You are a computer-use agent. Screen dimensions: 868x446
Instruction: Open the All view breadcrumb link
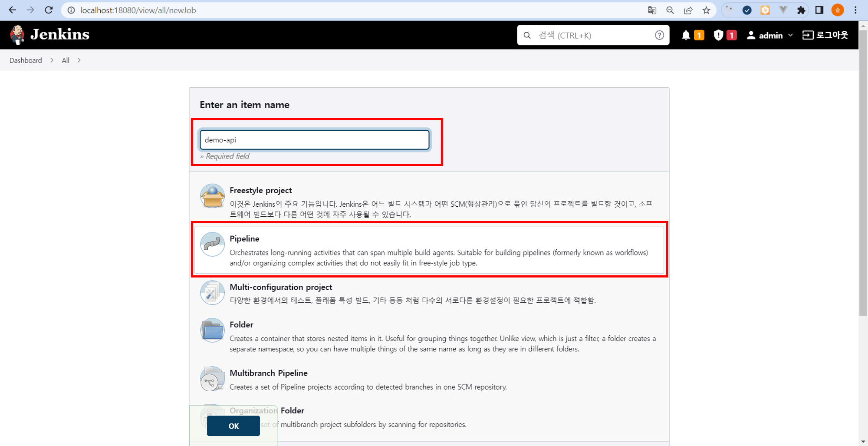[66, 60]
